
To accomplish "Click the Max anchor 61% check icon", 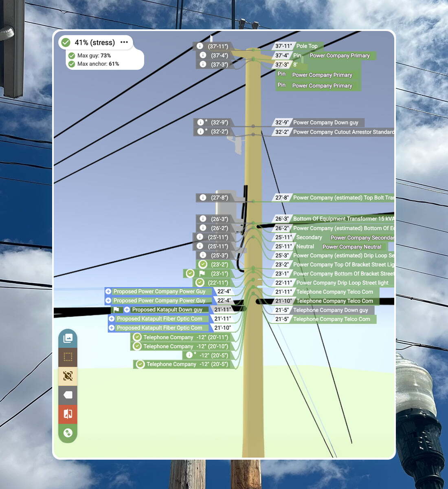I will point(72,64).
